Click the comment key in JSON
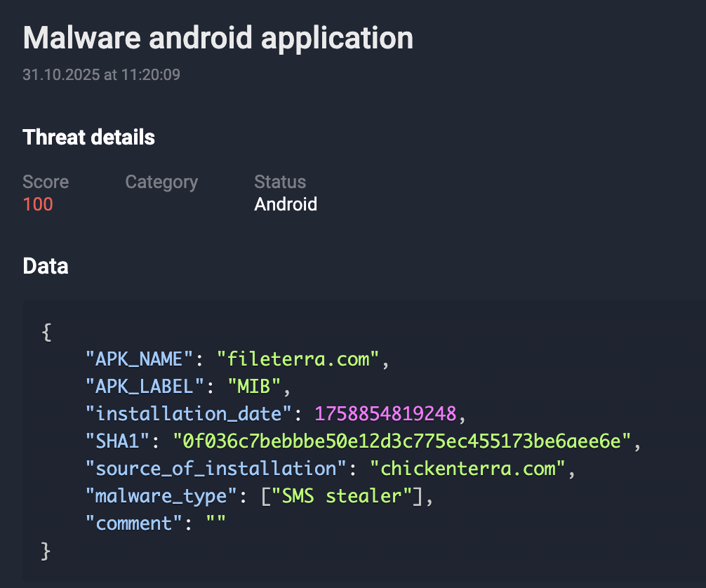 pos(133,523)
